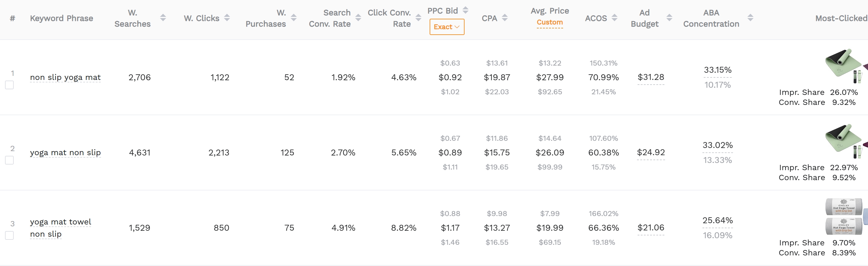This screenshot has height=266, width=868.
Task: Check the row for yoga mat towel non slip
Action: click(x=9, y=236)
